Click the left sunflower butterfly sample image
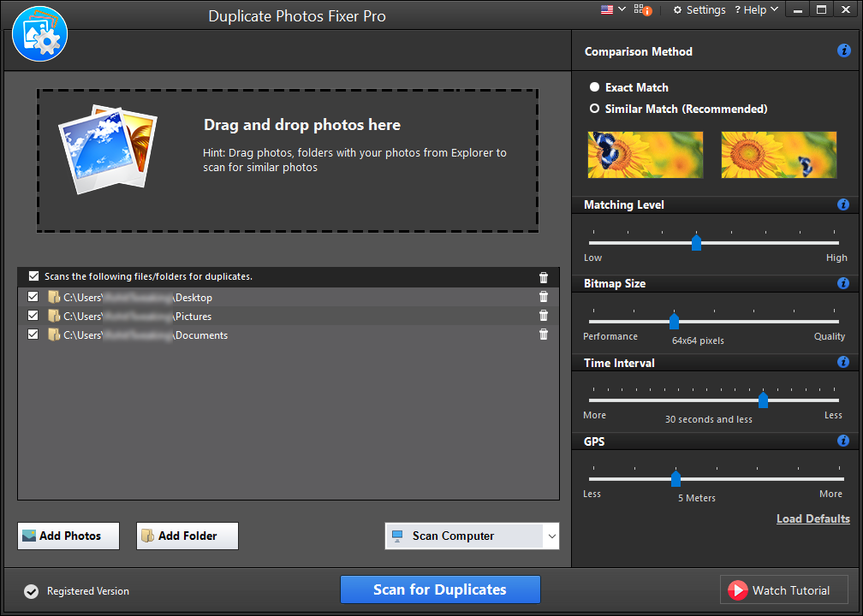The image size is (863, 616). tap(645, 155)
